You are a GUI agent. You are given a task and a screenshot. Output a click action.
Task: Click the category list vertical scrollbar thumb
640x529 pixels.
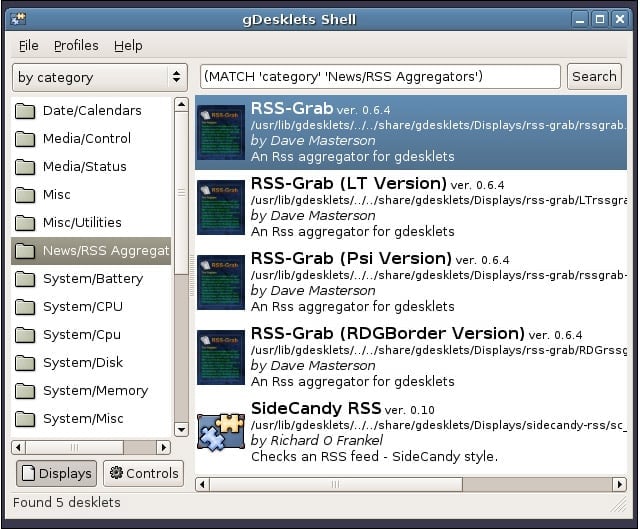pyautogui.click(x=181, y=193)
